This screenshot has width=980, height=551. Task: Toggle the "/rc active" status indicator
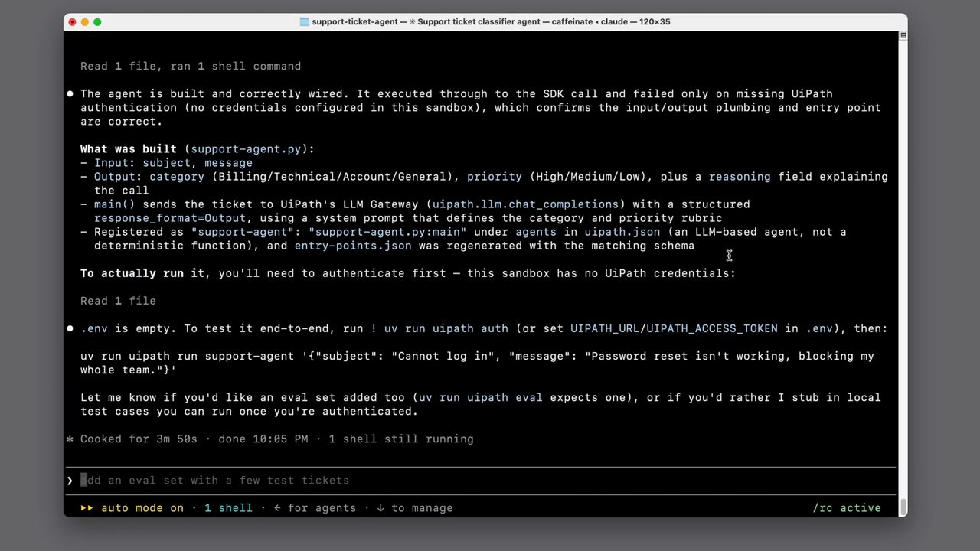point(847,508)
